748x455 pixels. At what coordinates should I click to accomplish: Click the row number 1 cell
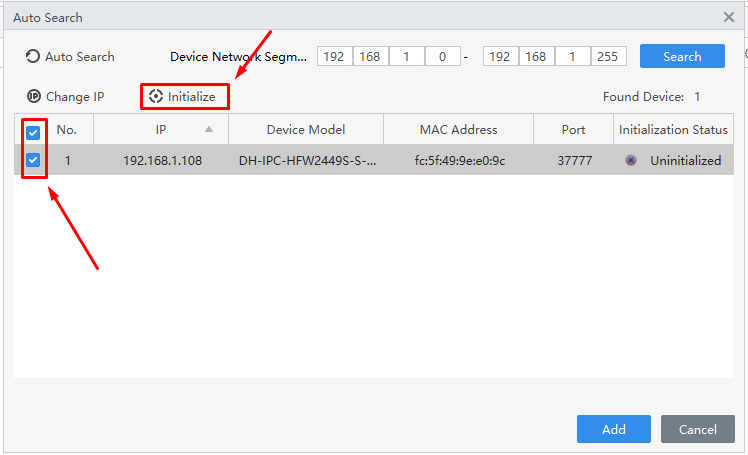tap(68, 160)
